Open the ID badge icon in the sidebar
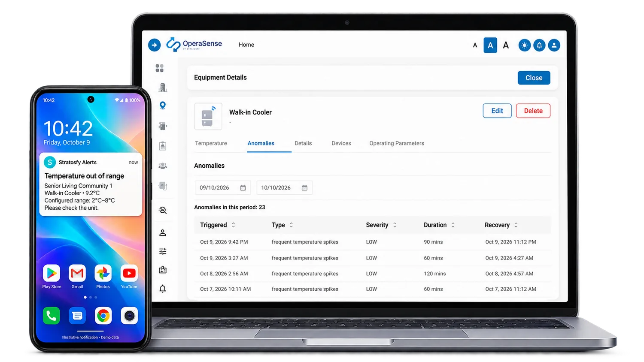 163,270
